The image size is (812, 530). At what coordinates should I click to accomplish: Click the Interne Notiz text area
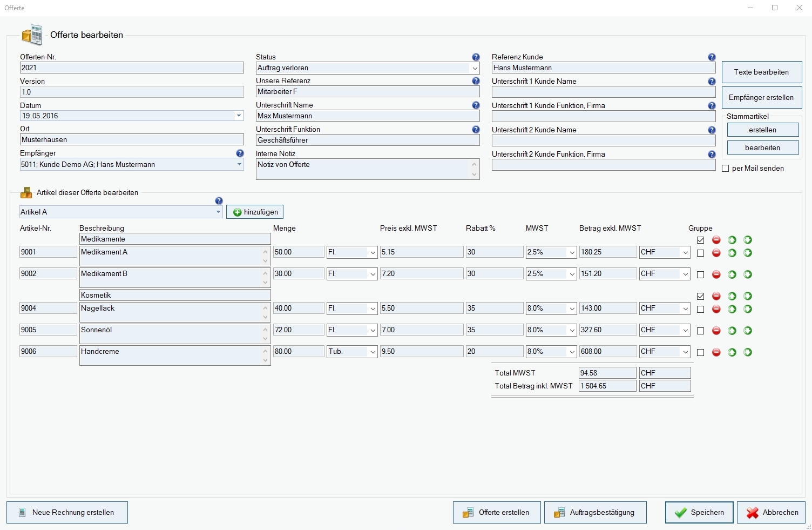367,169
